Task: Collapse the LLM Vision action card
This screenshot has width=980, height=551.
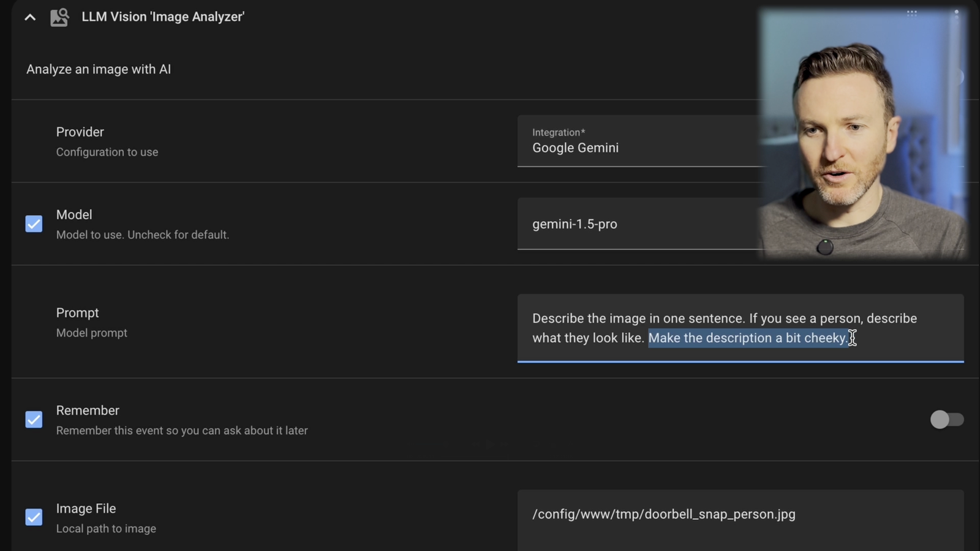Action: tap(30, 17)
